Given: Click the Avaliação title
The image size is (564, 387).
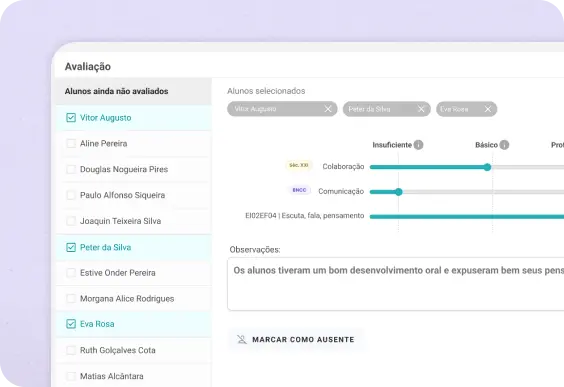Looking at the screenshot, I should pyautogui.click(x=88, y=67).
